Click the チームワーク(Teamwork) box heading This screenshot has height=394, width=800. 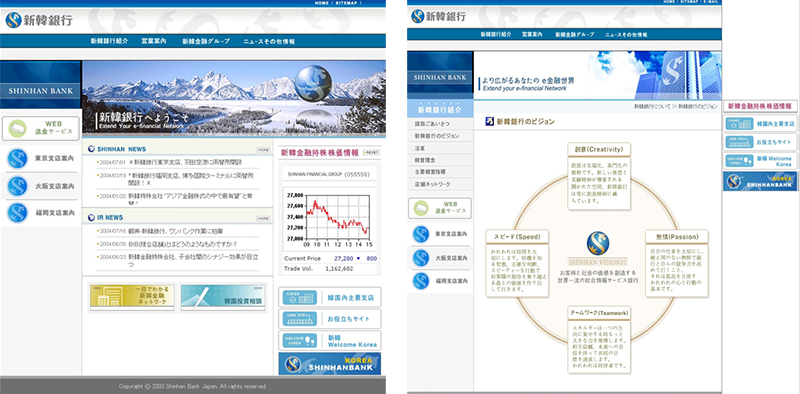click(x=598, y=312)
